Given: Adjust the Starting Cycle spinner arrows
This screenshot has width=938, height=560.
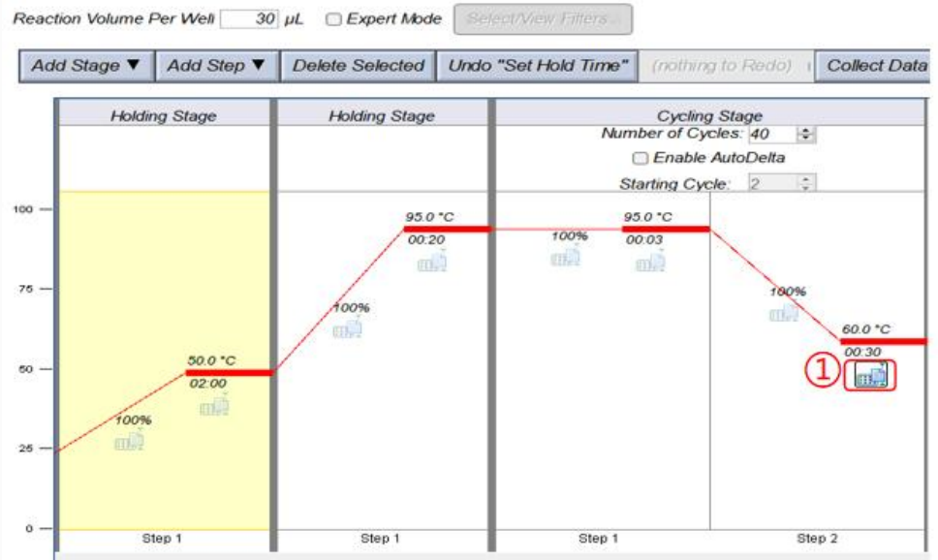Looking at the screenshot, I should (805, 182).
